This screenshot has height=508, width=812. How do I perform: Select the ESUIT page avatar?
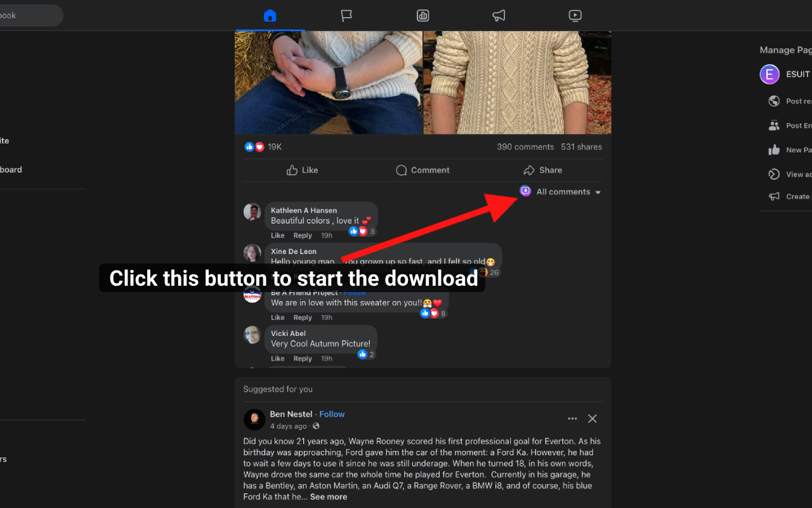769,74
